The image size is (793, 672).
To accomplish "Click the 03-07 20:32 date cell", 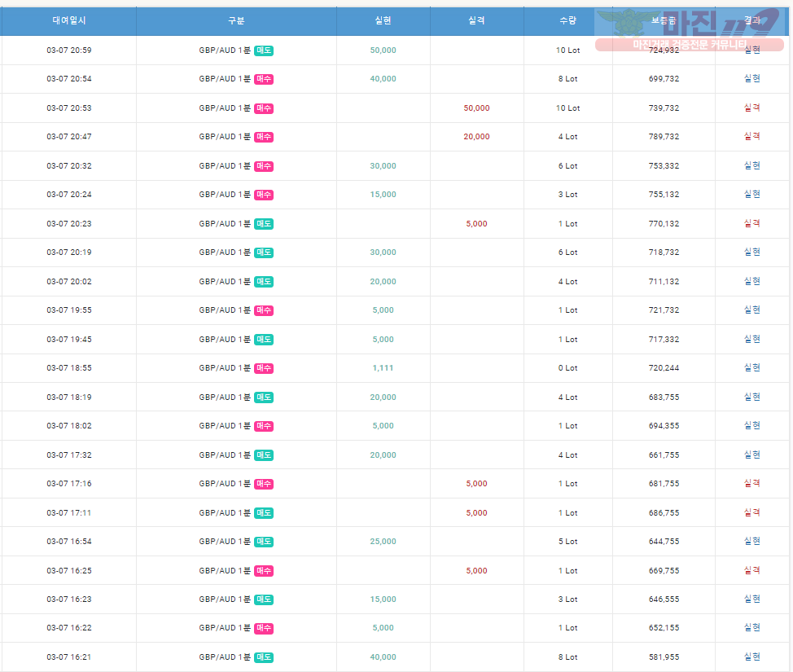I will pyautogui.click(x=69, y=166).
